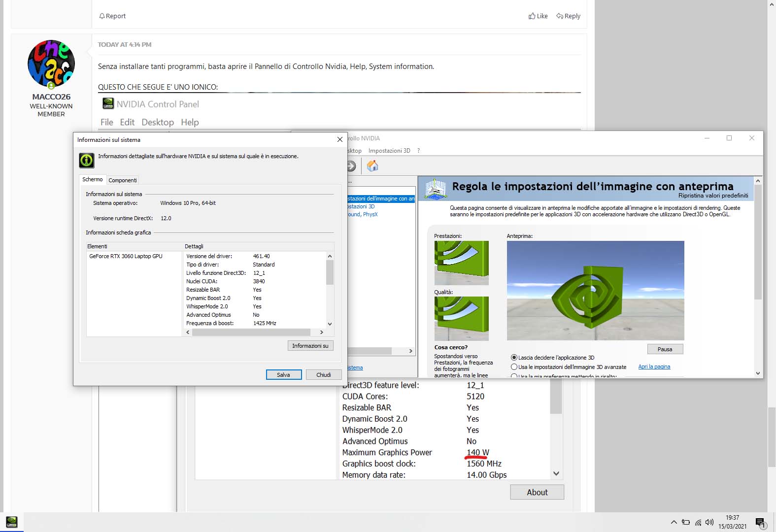Click the "Nuclei CUDA: 3840" row
This screenshot has width=776, height=532.
[x=255, y=281]
